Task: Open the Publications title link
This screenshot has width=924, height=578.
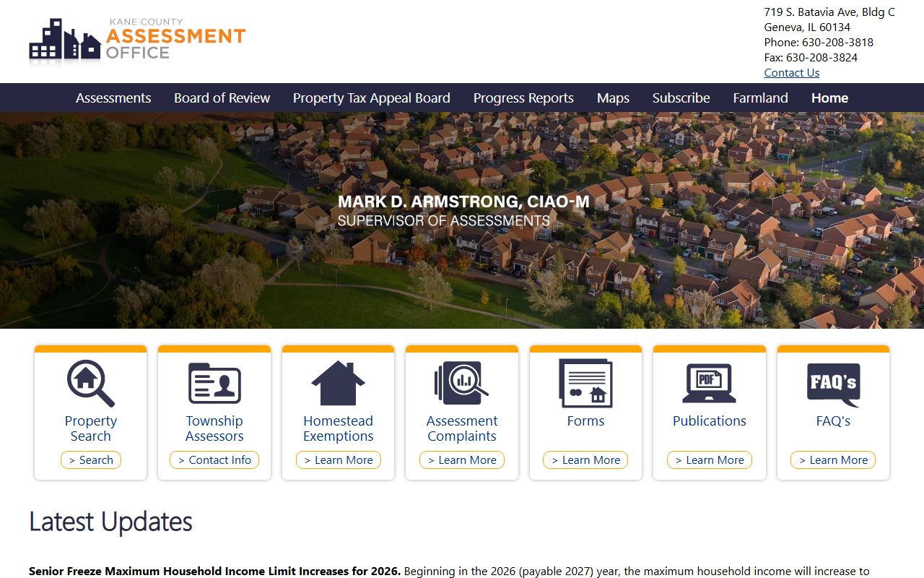Action: (x=710, y=421)
